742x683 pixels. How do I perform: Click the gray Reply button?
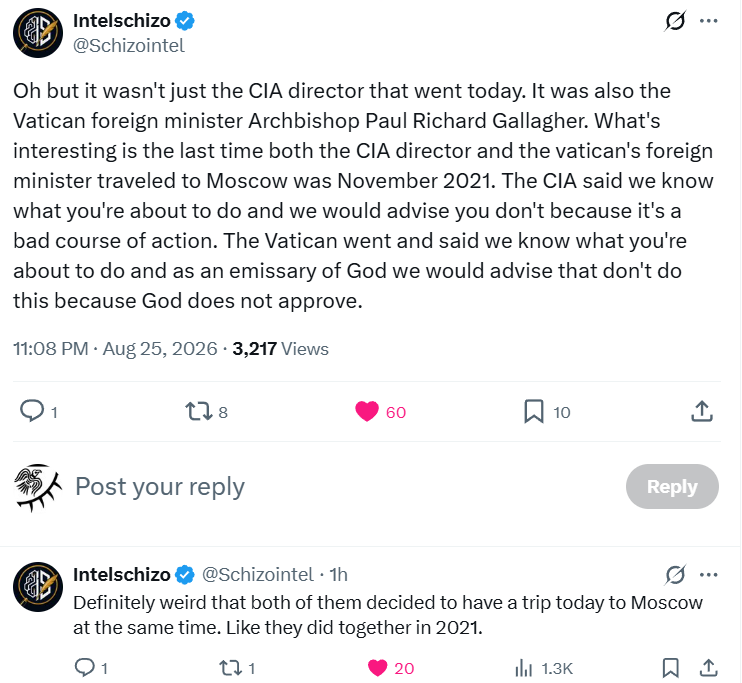coord(672,486)
